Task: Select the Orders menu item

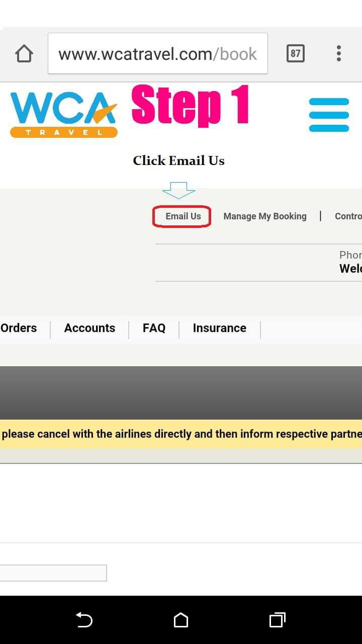Action: [19, 328]
